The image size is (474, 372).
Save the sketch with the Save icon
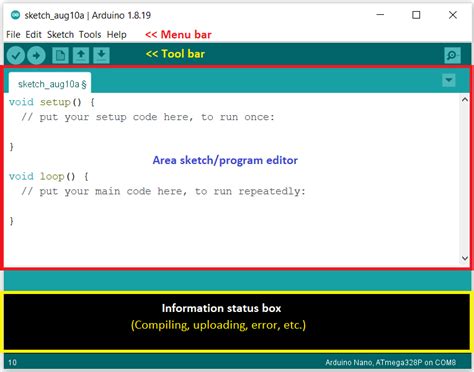(101, 55)
